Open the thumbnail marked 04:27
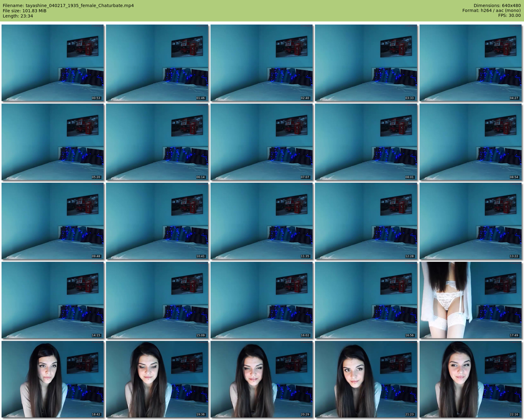524x420 pixels. point(470,63)
